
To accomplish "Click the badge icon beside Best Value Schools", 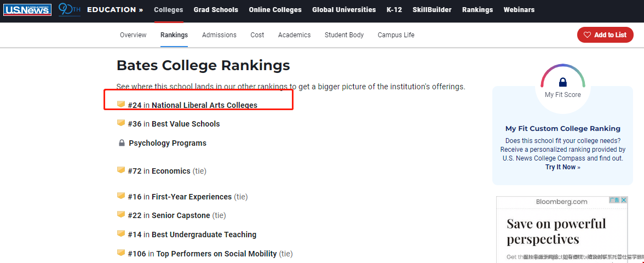I will tap(120, 123).
